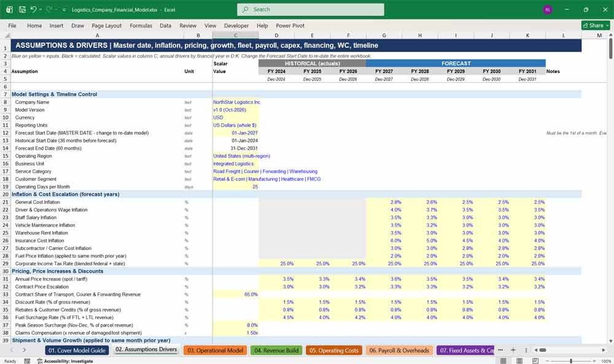Click the scroll down arrow at bottom right
The width and height of the screenshot is (614, 364).
611,341
